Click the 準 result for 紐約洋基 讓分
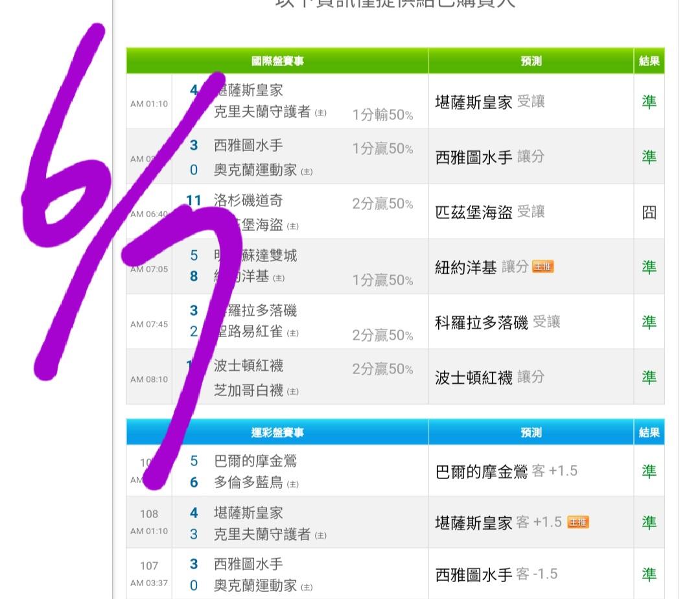Image resolution: width=700 pixels, height=599 pixels. click(649, 267)
